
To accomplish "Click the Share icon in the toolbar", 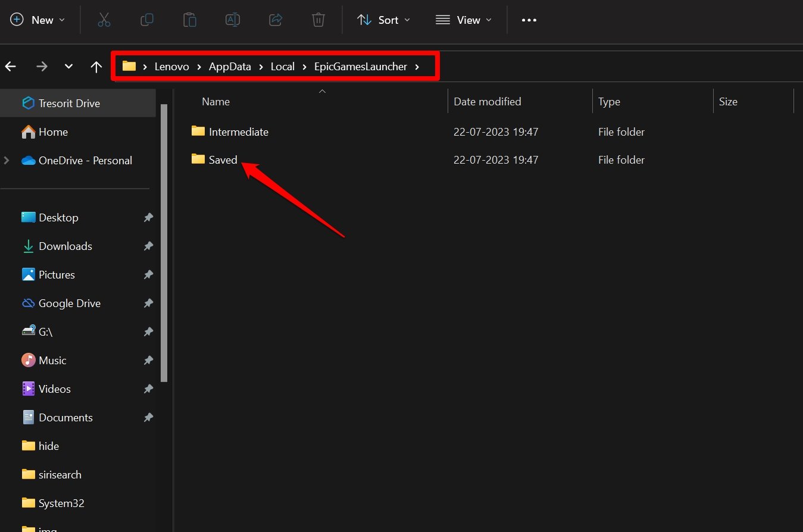I will 275,20.
